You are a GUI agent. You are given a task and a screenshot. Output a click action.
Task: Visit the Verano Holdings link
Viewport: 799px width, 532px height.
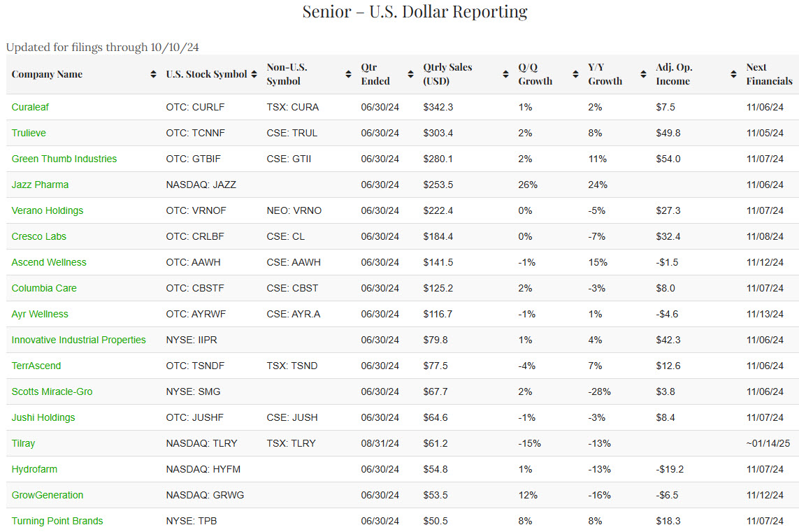[48, 210]
